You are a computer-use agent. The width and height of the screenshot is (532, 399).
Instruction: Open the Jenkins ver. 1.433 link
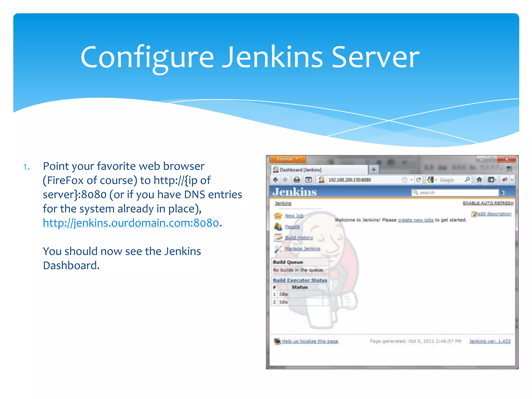click(x=490, y=341)
